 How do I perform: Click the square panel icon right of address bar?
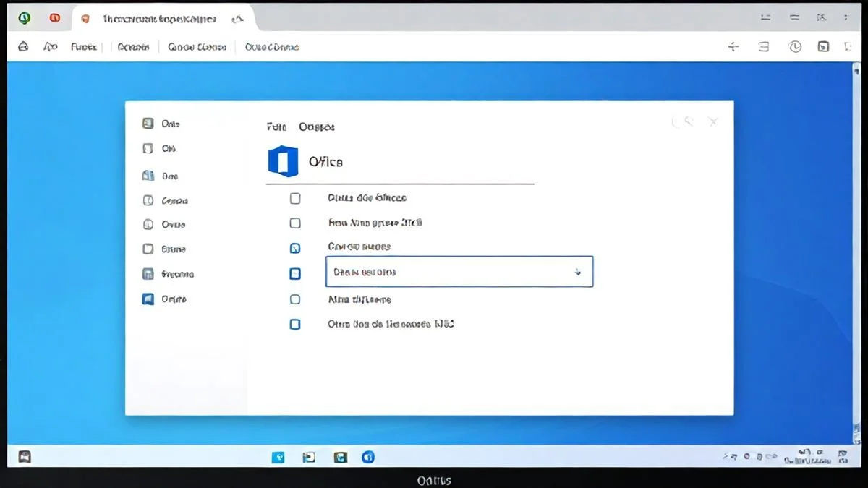823,46
